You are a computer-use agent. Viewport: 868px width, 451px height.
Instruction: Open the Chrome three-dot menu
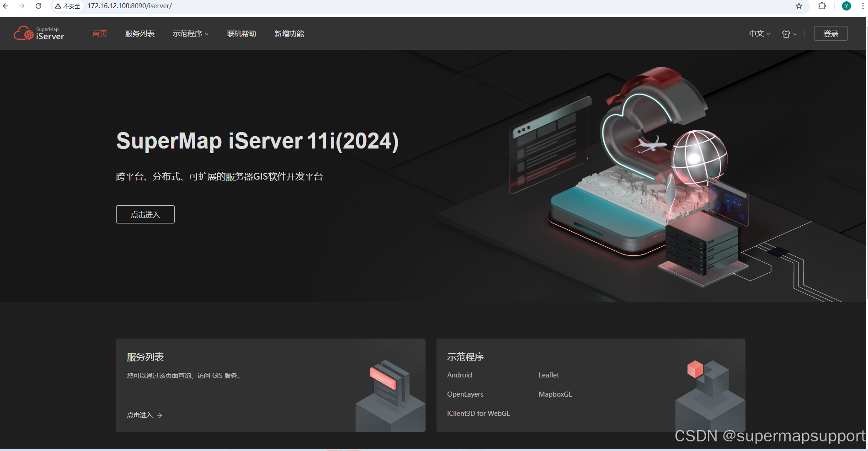coord(863,6)
